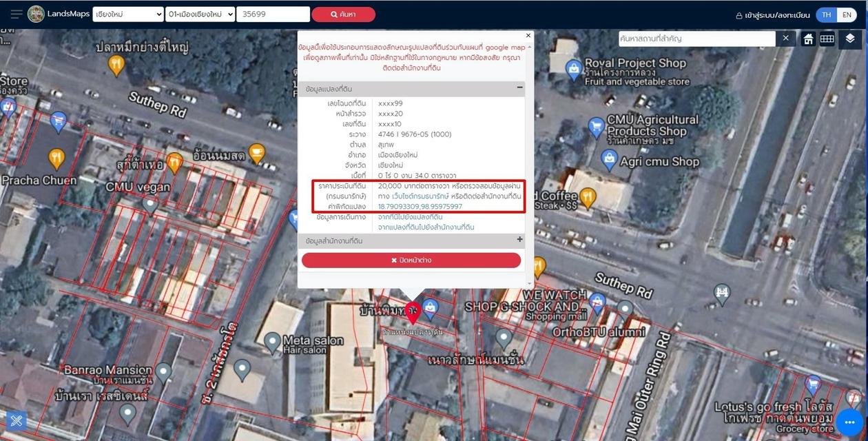868x441 pixels.
Task: Click the parcel number field containing 35699
Action: (x=273, y=14)
